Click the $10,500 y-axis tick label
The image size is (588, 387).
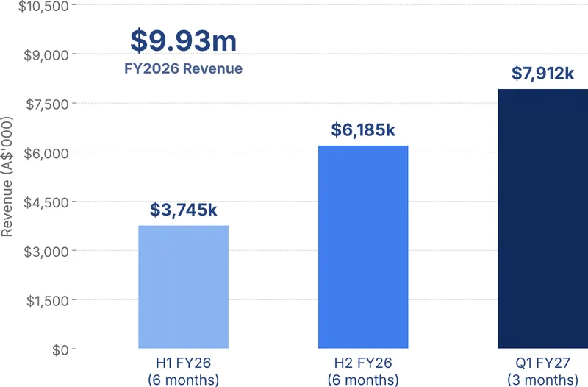point(43,6)
